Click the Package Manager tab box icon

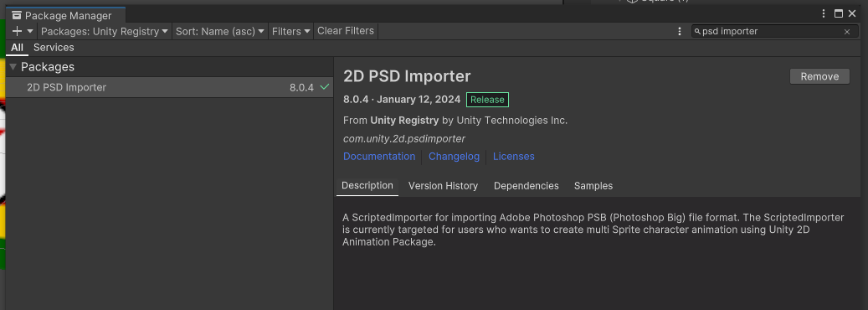coord(17,16)
